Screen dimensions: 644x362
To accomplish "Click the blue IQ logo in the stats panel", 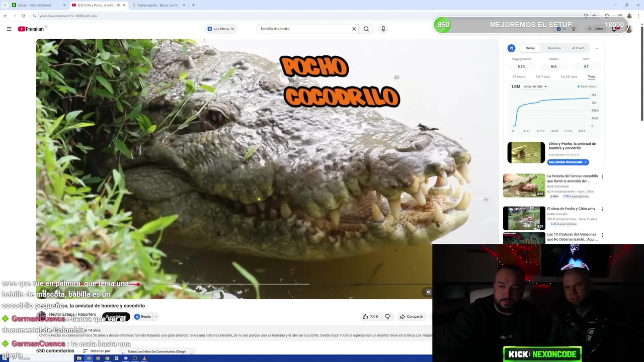I will coord(511,48).
